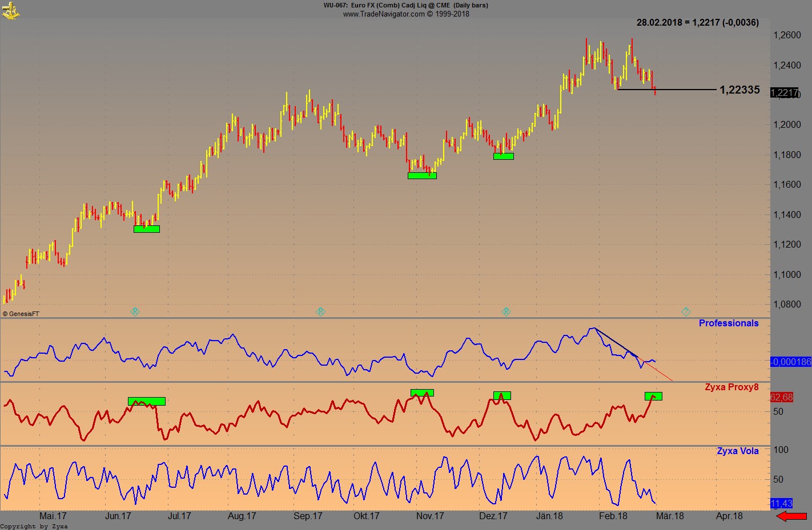The width and height of the screenshot is (812, 530).
Task: Click the GenesisFT copyright label
Action: click(22, 314)
